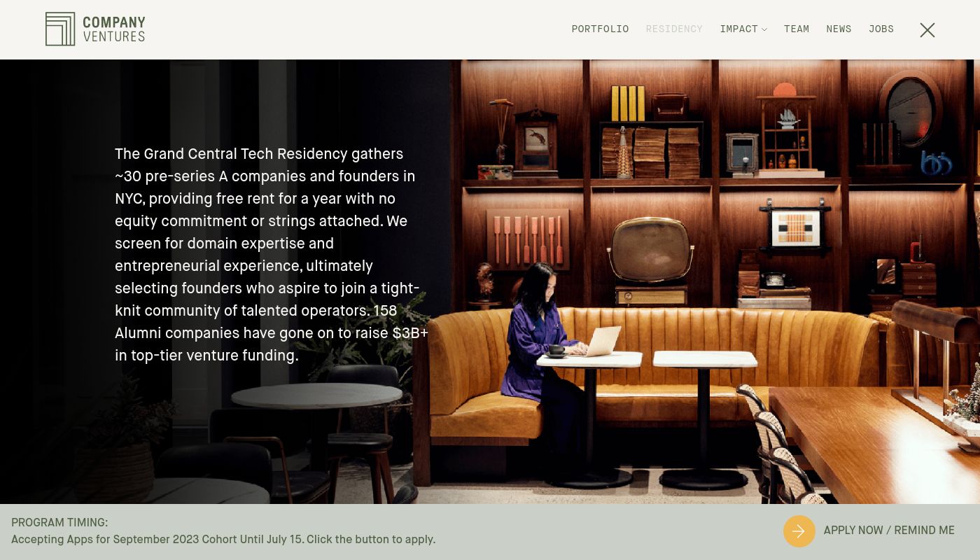Image resolution: width=980 pixels, height=560 pixels.
Task: Close the menu with the X icon
Action: click(x=927, y=29)
